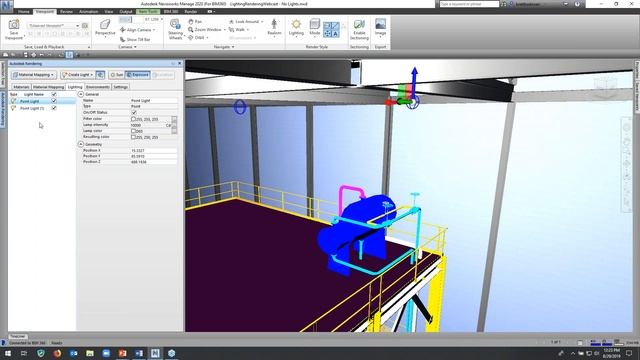Activate the Orbit navigation tool

(196, 38)
